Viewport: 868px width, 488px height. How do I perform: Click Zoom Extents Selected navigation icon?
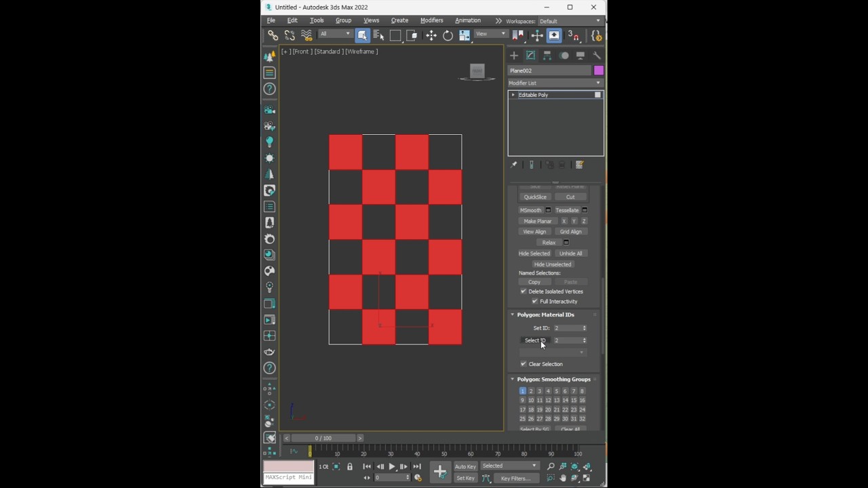point(575,466)
